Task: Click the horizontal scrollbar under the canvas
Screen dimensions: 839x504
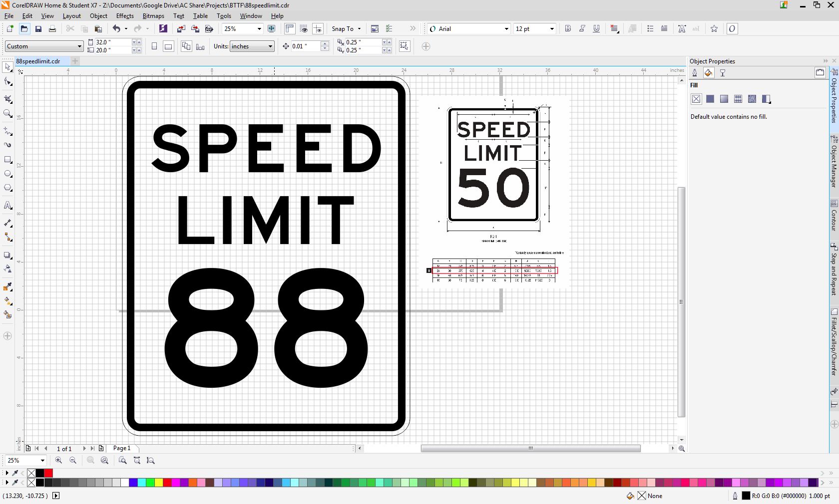Action: click(530, 448)
